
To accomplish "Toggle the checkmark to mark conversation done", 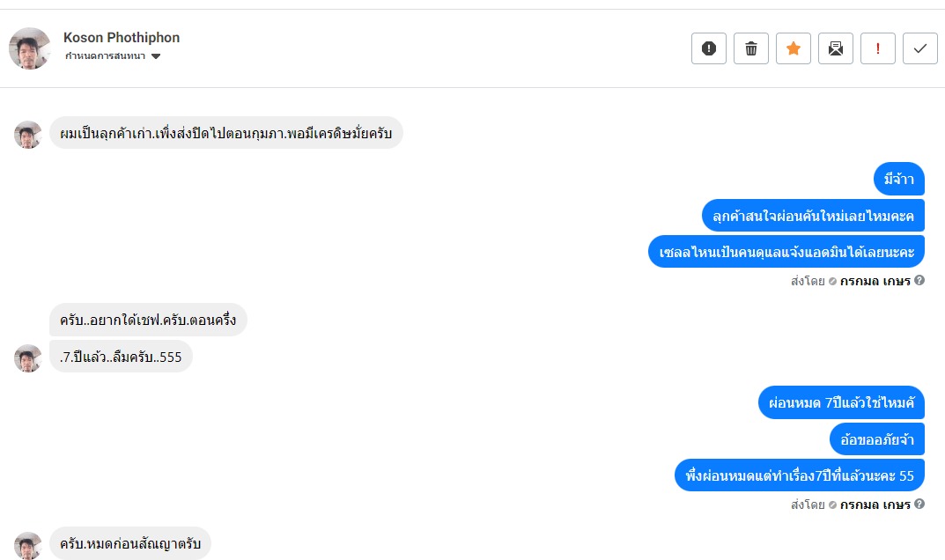I will click(920, 48).
